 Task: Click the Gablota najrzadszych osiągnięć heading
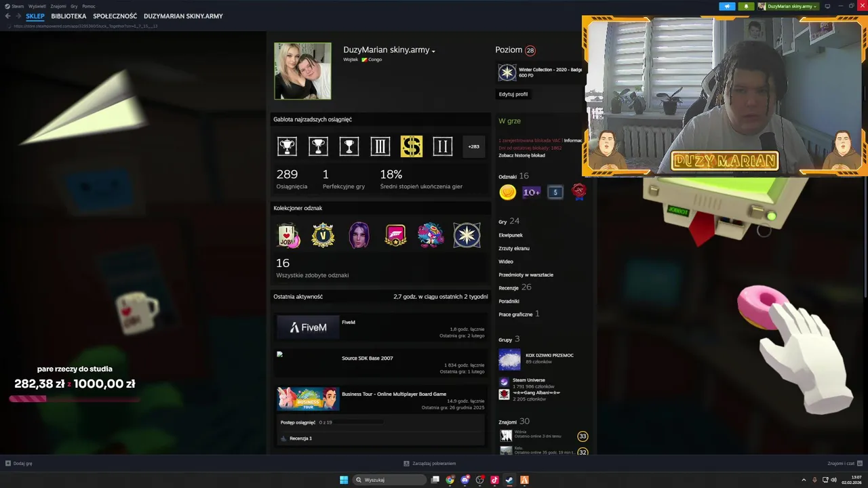tap(313, 119)
